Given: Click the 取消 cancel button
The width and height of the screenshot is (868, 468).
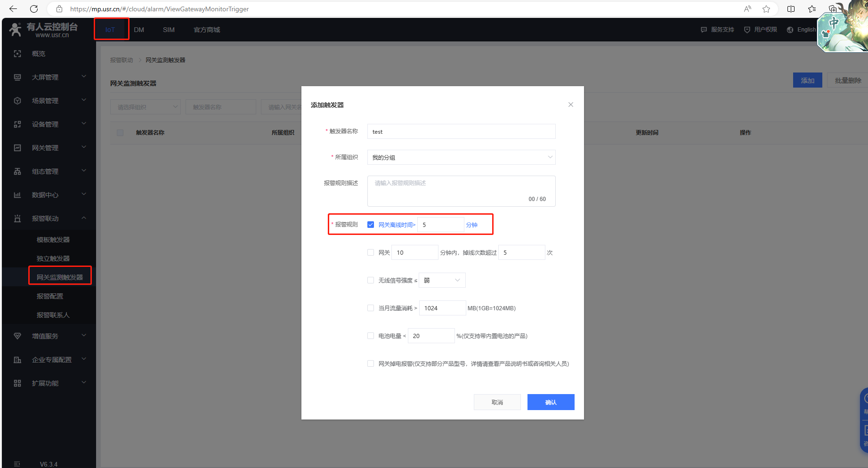Looking at the screenshot, I should pyautogui.click(x=497, y=402).
